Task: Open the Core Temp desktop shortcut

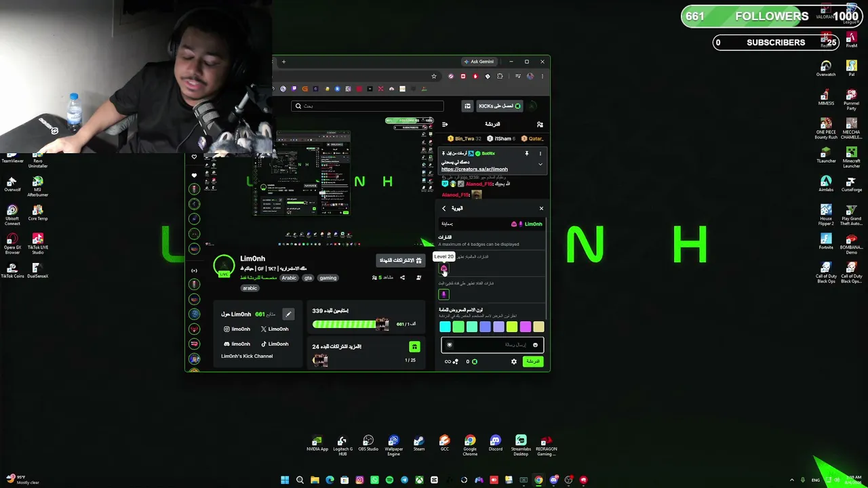Action: coord(38,213)
